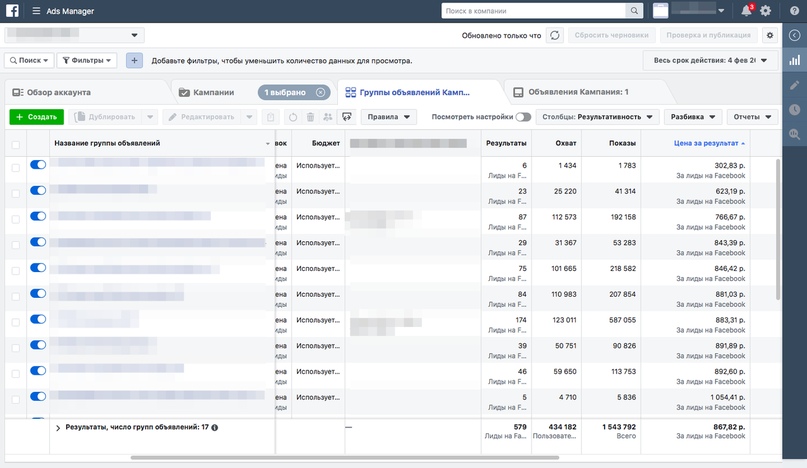Open the top bar settings gear

766,11
